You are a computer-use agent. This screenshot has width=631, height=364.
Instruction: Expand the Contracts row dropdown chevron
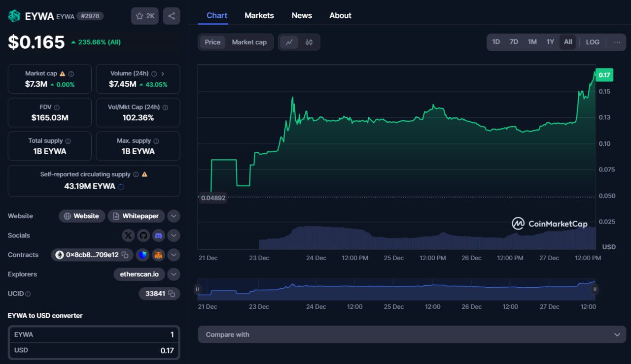174,255
